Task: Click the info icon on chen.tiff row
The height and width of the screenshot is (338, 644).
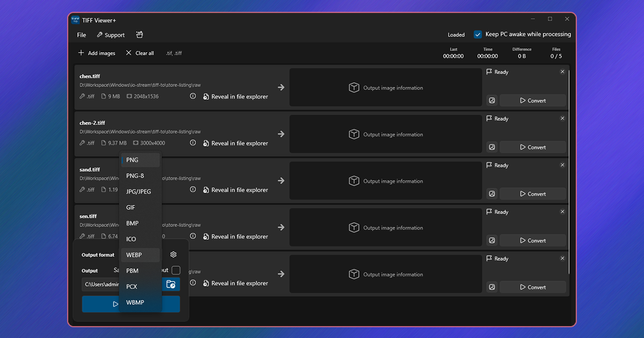Action: point(193,97)
